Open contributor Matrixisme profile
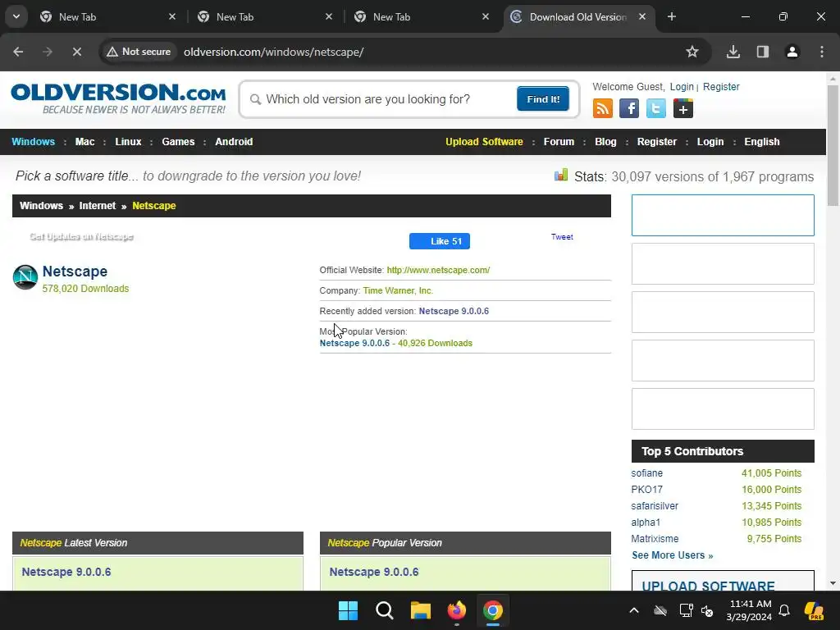Screen dimensions: 840x630 pyautogui.click(x=655, y=539)
